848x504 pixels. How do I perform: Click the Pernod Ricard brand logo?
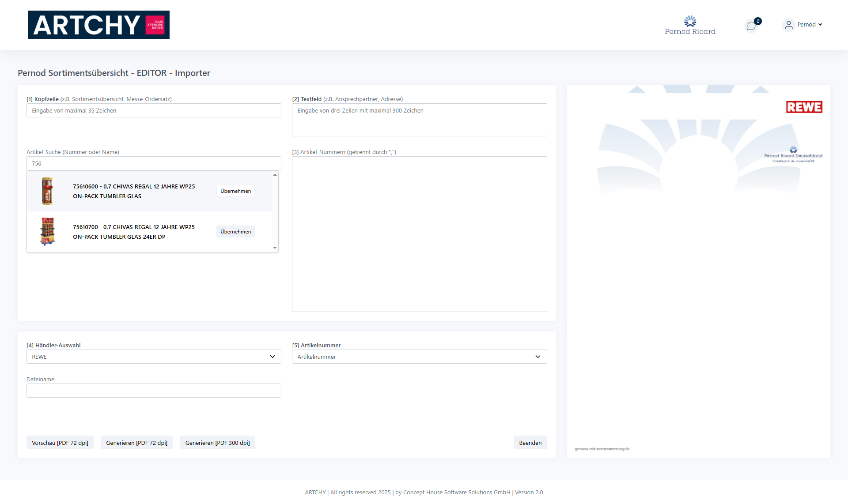click(690, 25)
